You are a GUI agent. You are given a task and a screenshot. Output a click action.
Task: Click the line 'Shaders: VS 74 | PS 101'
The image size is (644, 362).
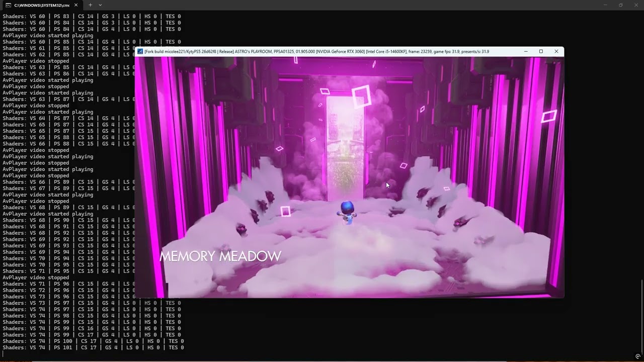click(x=93, y=347)
